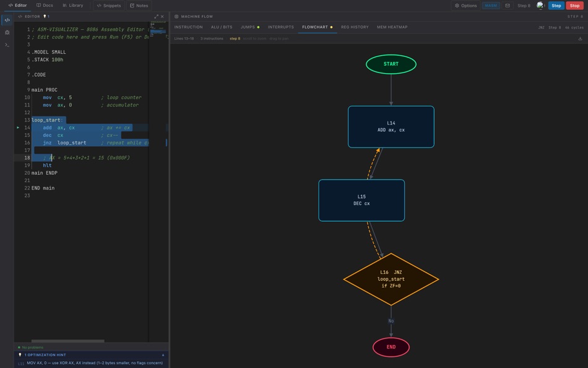Switch to the Jumps tab
This screenshot has height=368, width=588.
[250, 27]
